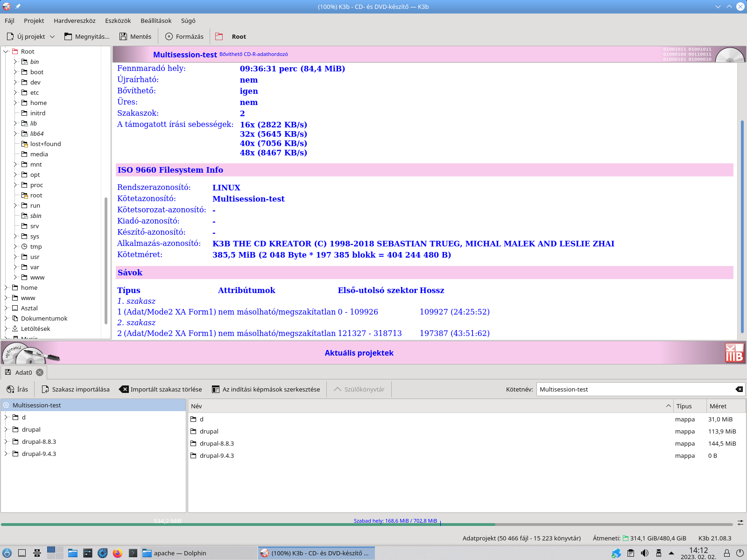Open the Súgó menu
747x560 pixels.
(188, 21)
